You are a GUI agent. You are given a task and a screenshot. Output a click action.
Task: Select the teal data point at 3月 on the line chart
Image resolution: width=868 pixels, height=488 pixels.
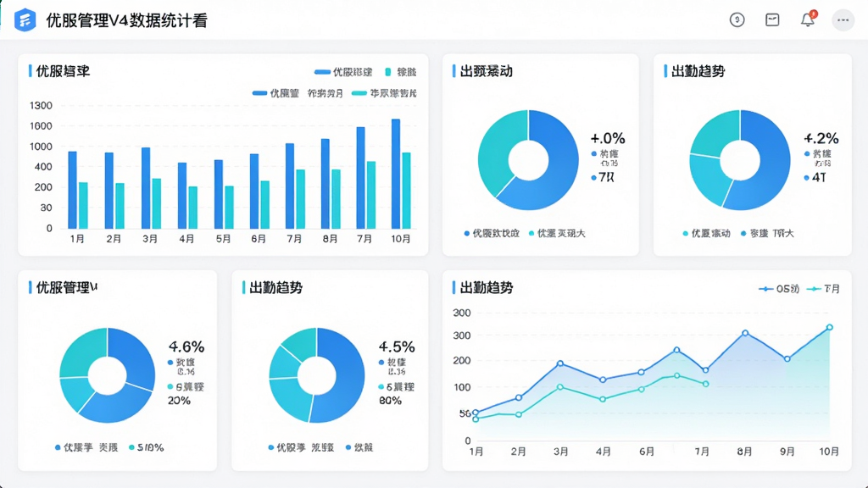pos(560,387)
